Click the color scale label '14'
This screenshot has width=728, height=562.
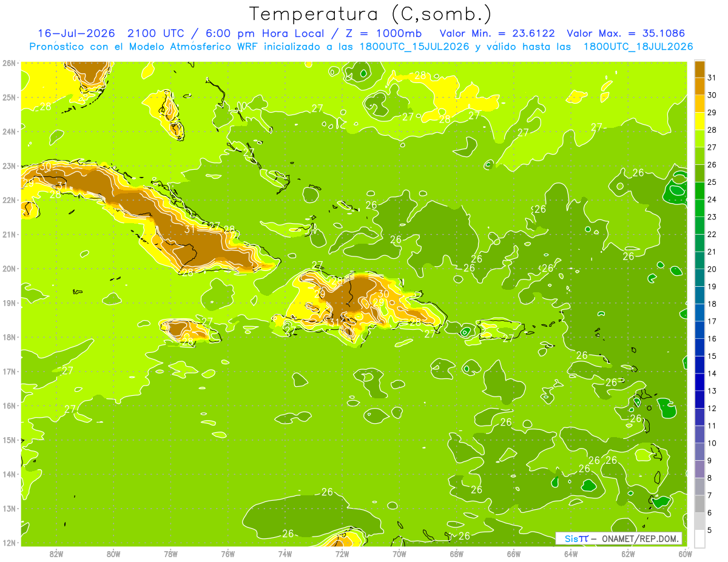point(712,373)
